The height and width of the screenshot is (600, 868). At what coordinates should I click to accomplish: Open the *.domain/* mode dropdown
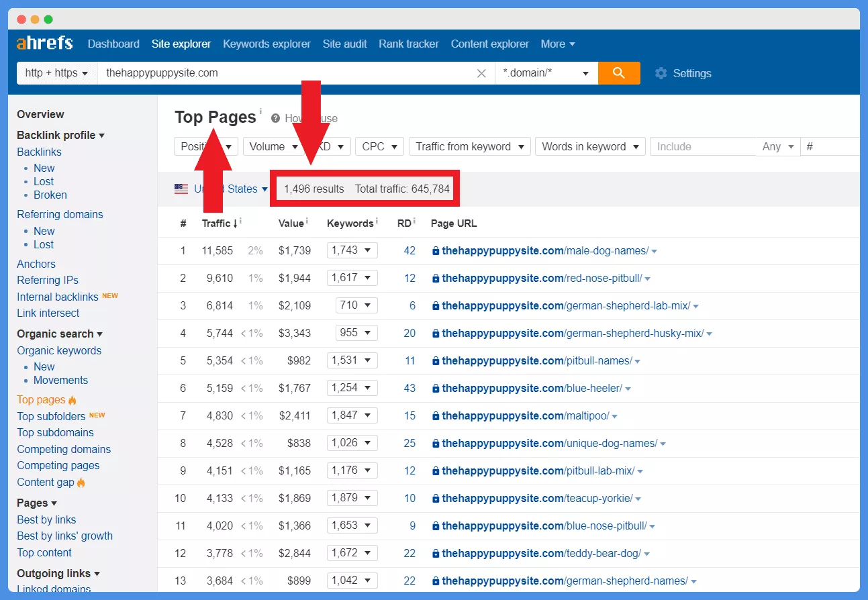tap(546, 73)
